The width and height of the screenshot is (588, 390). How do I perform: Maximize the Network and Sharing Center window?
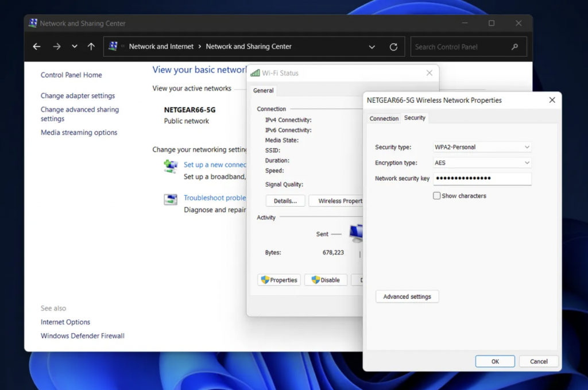(492, 23)
